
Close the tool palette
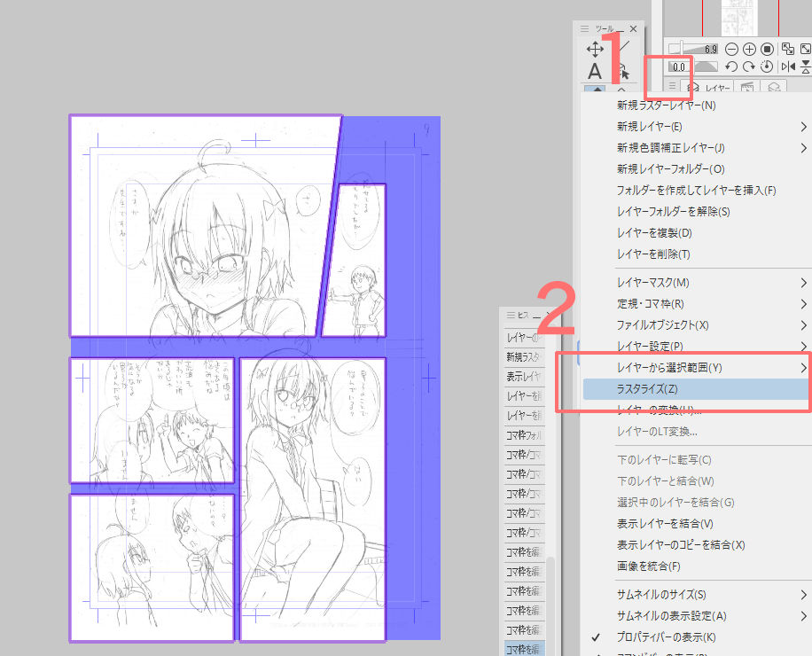(633, 28)
